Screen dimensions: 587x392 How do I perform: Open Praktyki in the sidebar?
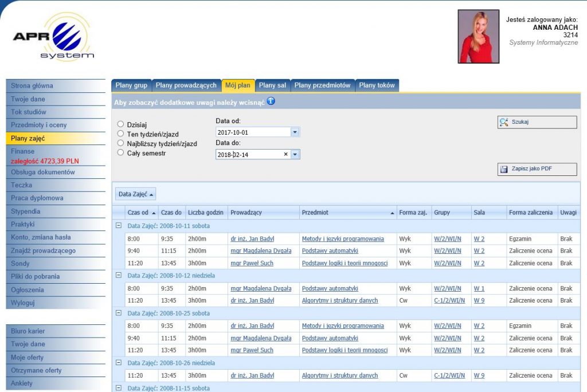[56, 224]
